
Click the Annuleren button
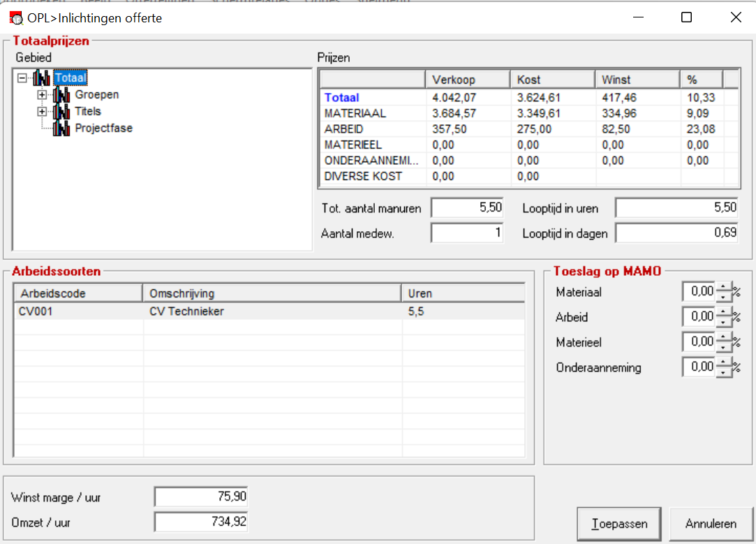[711, 524]
